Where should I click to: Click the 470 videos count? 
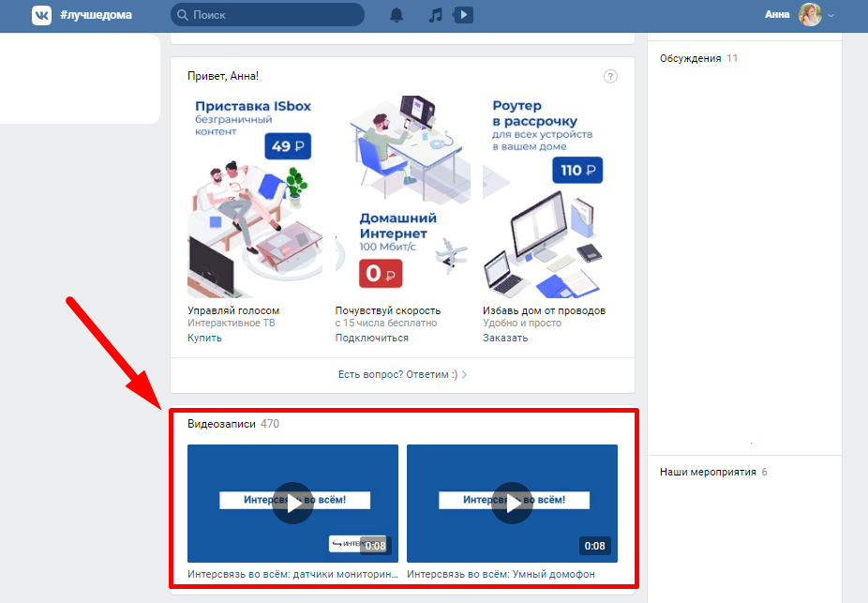(270, 424)
